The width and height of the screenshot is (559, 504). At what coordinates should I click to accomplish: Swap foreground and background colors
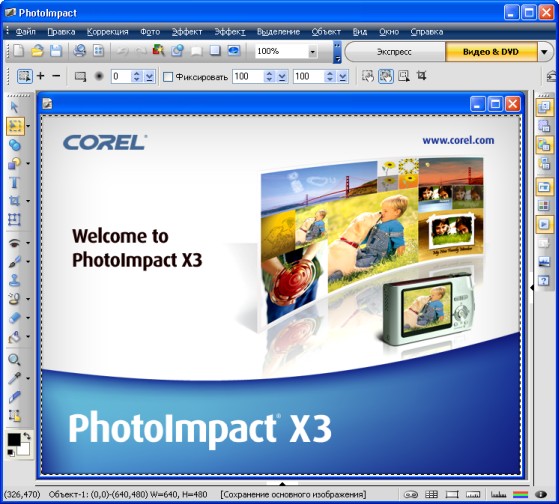[x=27, y=436]
